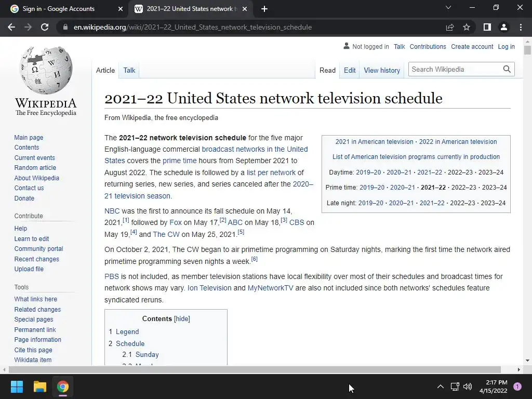Click the browser address bar URL

tap(192, 27)
